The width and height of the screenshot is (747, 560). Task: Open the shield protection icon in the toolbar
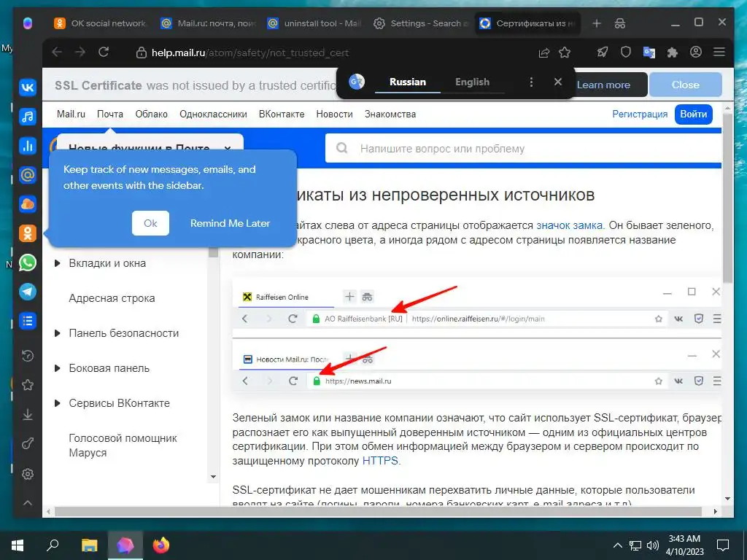[x=625, y=52]
